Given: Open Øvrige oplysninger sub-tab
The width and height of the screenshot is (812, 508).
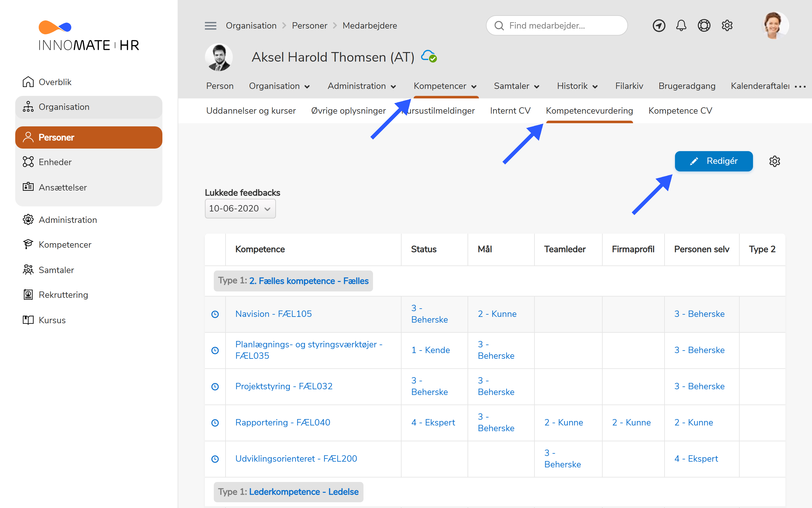Looking at the screenshot, I should tap(348, 110).
